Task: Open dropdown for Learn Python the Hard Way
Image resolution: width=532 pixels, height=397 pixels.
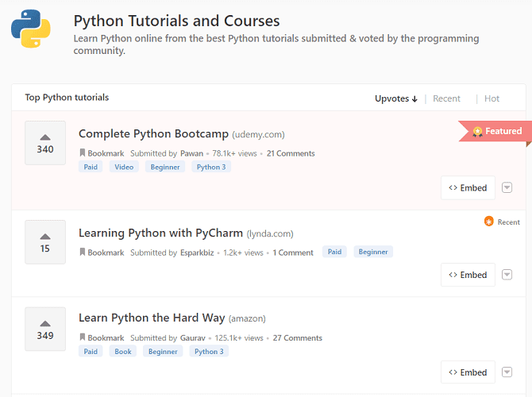Action: [x=507, y=372]
